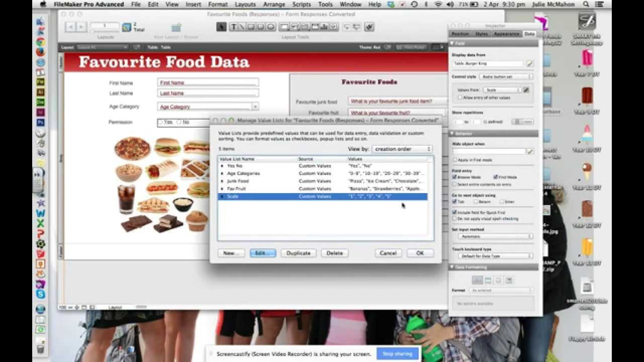The image size is (644, 362).
Task: Click the First Name field on layout
Action: pyautogui.click(x=208, y=82)
